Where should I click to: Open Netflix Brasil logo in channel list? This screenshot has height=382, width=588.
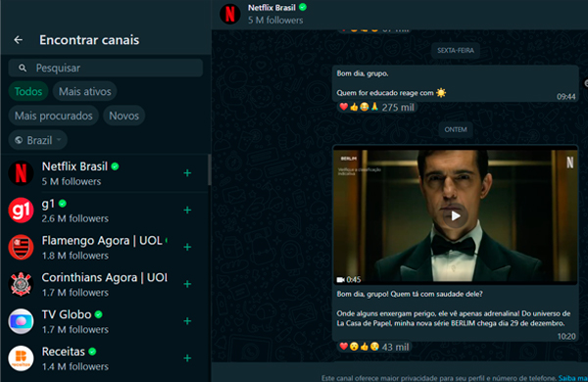tap(21, 173)
